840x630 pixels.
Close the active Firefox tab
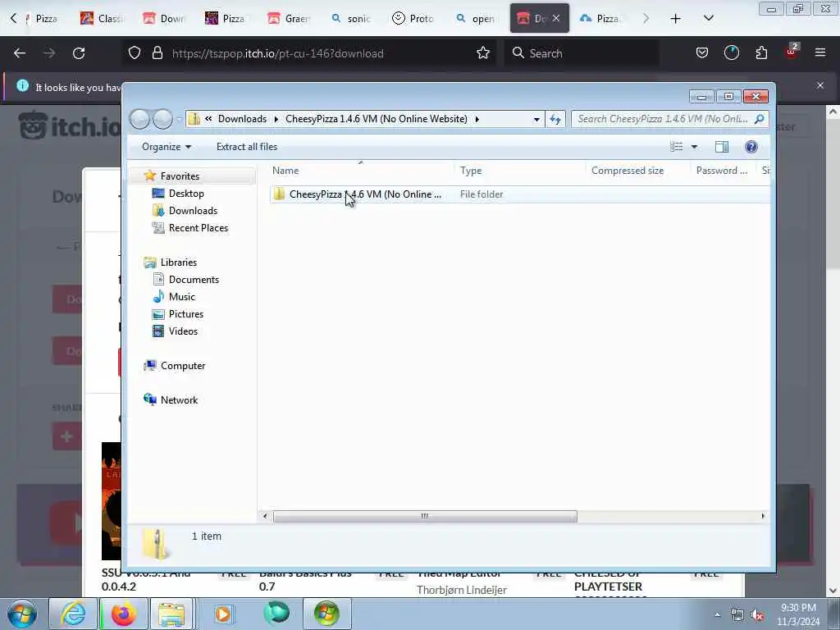point(556,18)
